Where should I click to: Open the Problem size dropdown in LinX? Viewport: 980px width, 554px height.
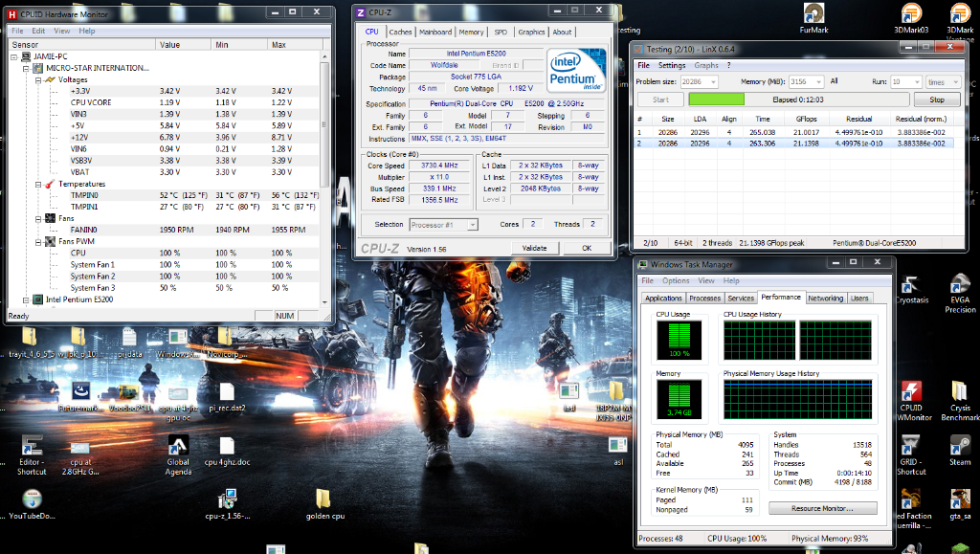712,82
